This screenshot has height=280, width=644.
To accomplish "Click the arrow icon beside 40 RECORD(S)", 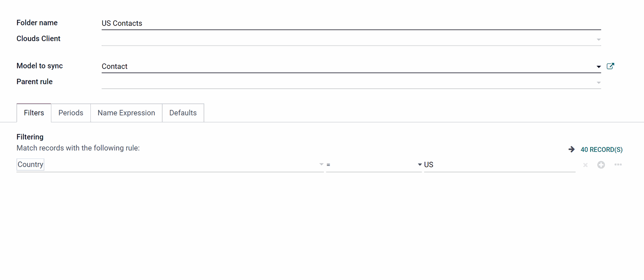I will click(571, 149).
